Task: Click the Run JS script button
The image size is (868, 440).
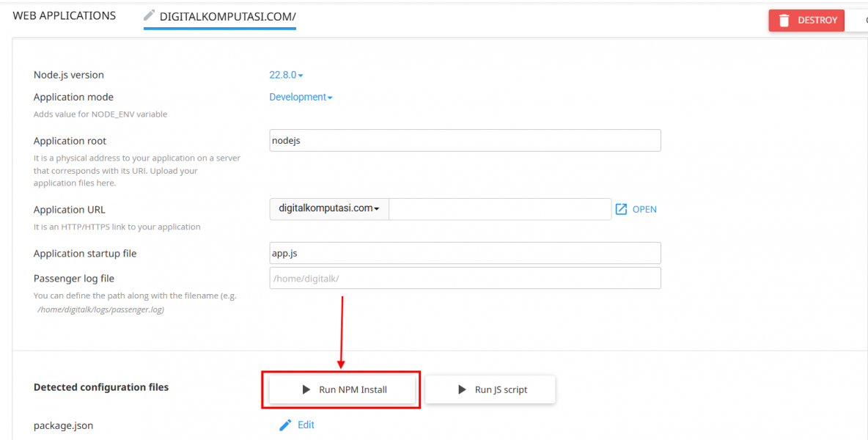Action: [490, 389]
